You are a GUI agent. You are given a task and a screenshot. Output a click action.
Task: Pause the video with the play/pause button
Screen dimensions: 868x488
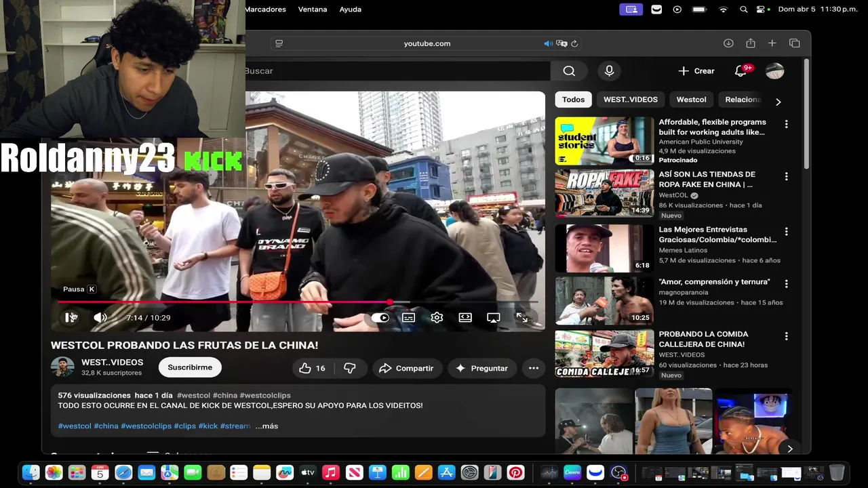(71, 317)
